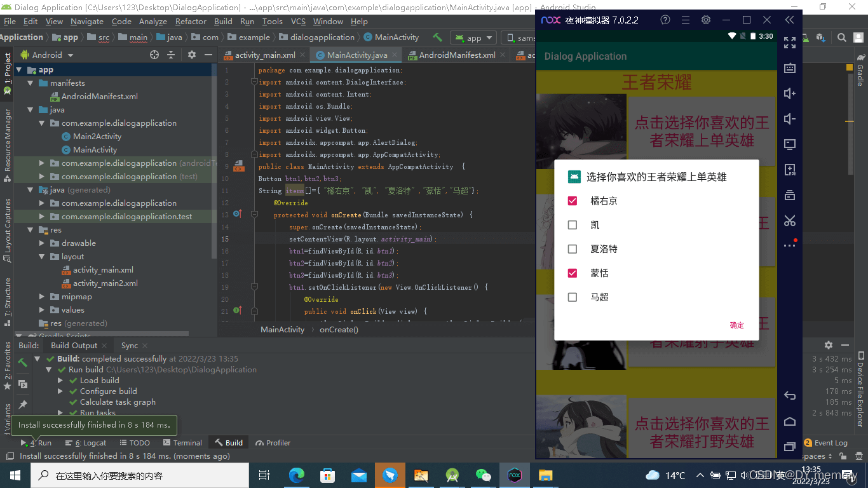Image resolution: width=868 pixels, height=488 pixels.
Task: Click Build panel pin tab icon
Action: pos(23,405)
